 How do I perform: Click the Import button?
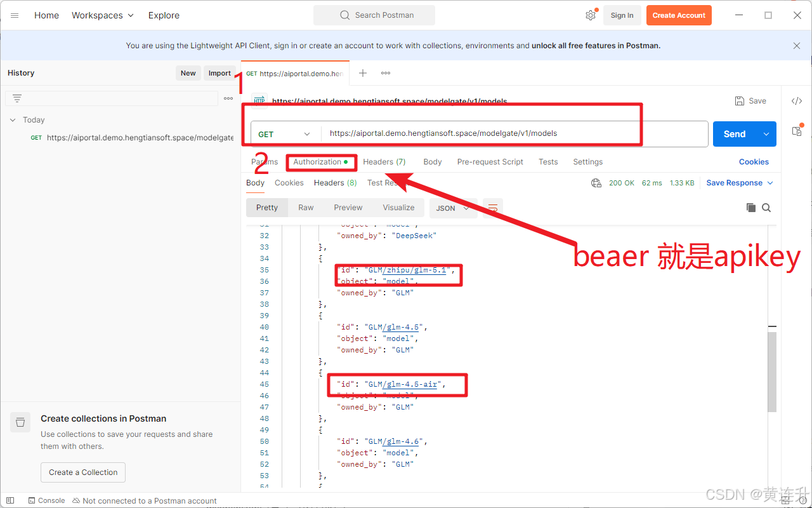[x=219, y=73]
